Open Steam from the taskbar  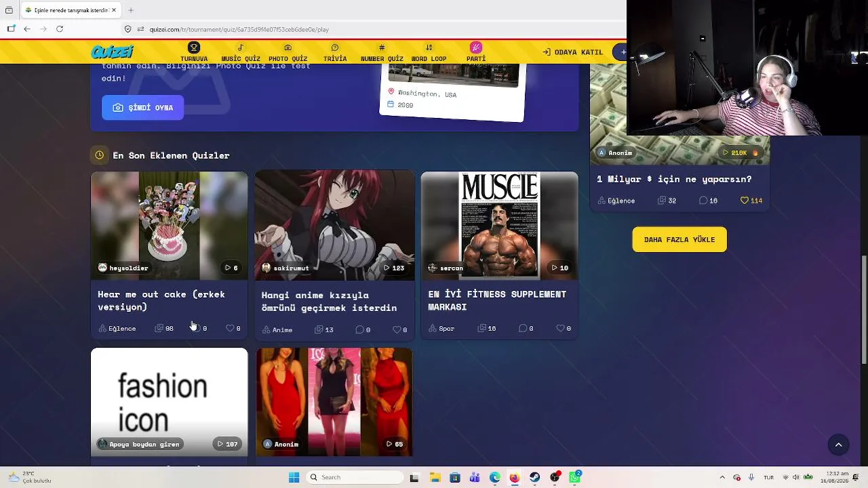535,478
